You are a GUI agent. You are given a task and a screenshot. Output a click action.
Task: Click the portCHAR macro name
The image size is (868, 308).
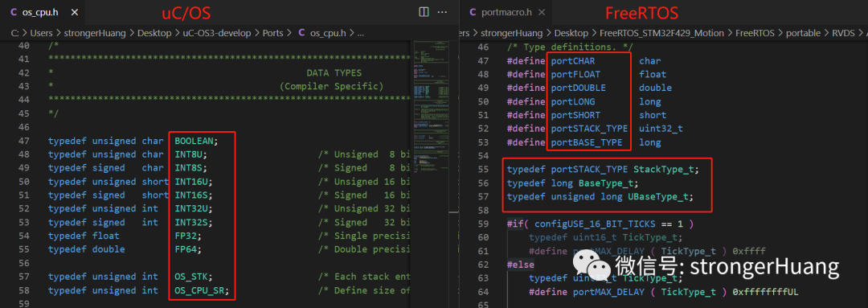[x=572, y=61]
